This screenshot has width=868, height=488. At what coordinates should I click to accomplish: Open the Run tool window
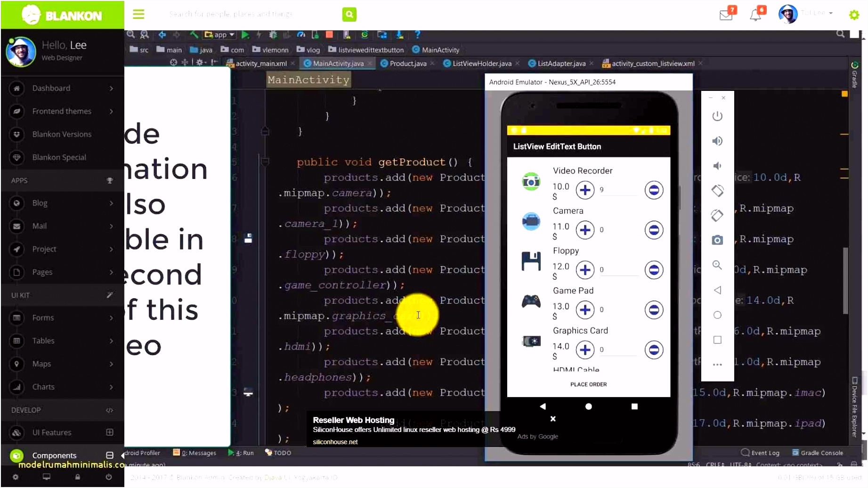[x=241, y=453]
